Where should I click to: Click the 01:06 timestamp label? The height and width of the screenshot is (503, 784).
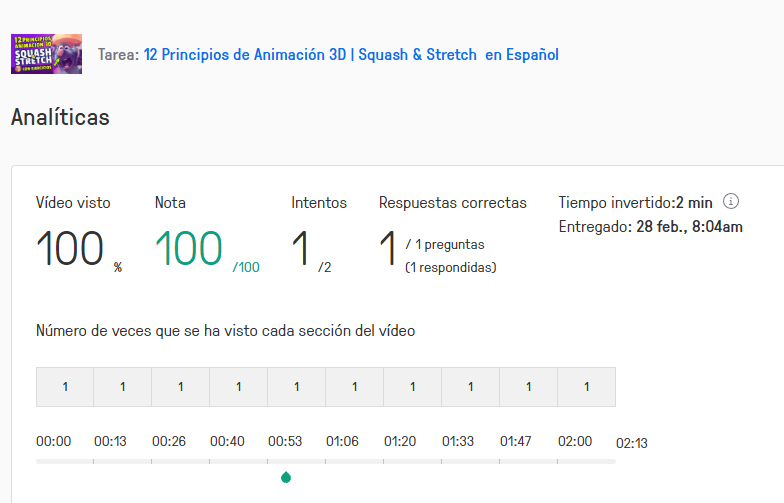[x=342, y=441]
